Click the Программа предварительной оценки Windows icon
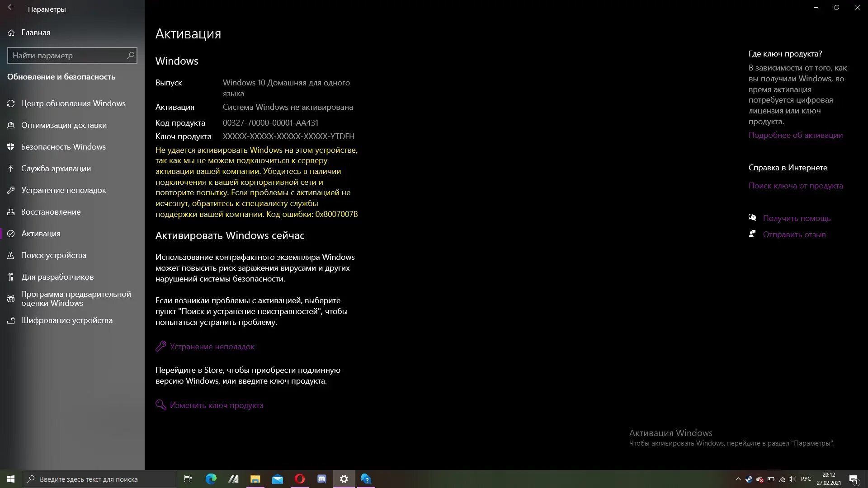 click(x=11, y=299)
